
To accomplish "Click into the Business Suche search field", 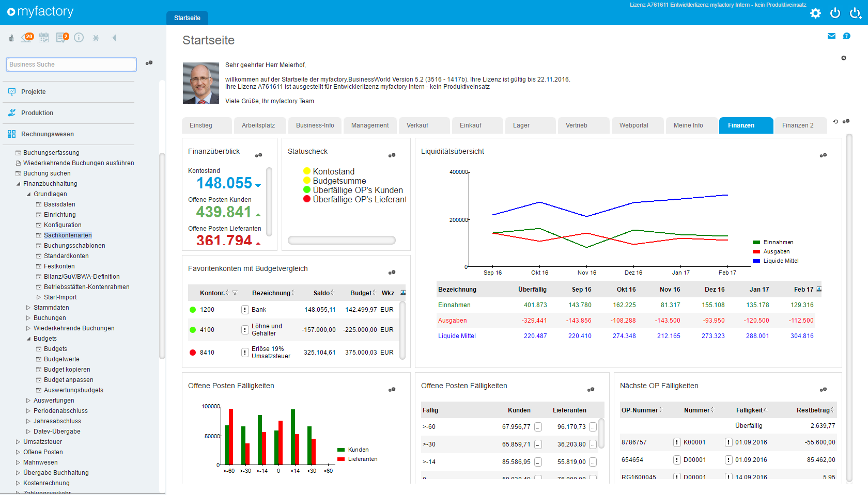I will click(71, 65).
